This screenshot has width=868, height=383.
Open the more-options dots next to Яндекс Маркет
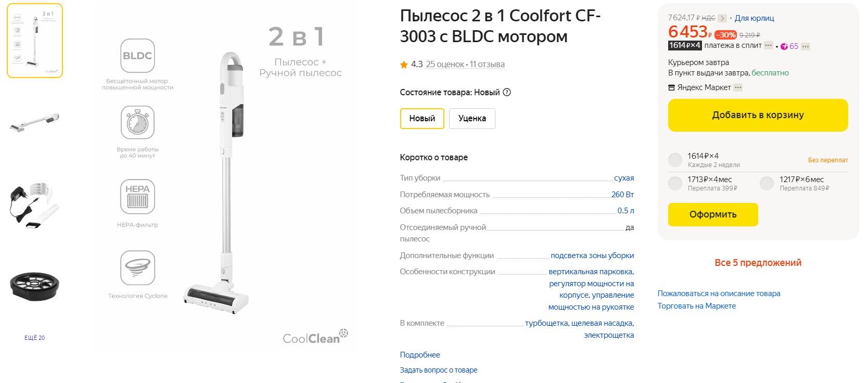click(738, 87)
